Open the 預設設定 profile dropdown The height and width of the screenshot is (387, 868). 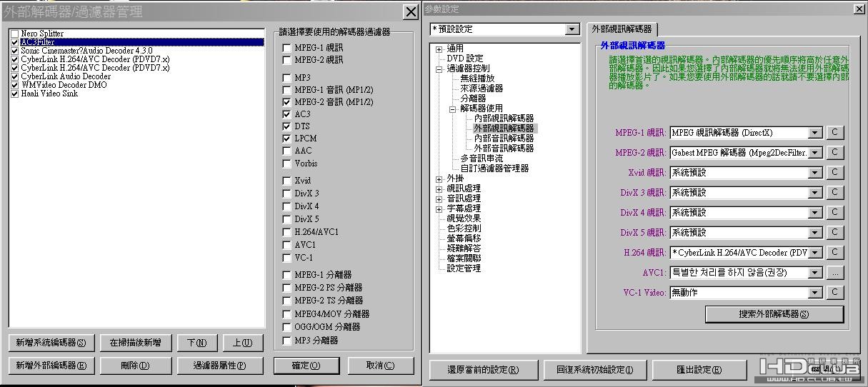click(572, 29)
